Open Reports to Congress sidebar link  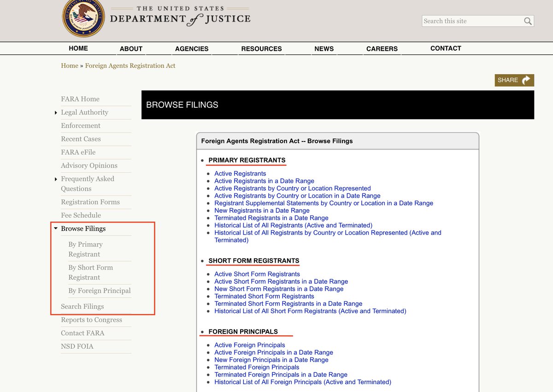pyautogui.click(x=92, y=320)
